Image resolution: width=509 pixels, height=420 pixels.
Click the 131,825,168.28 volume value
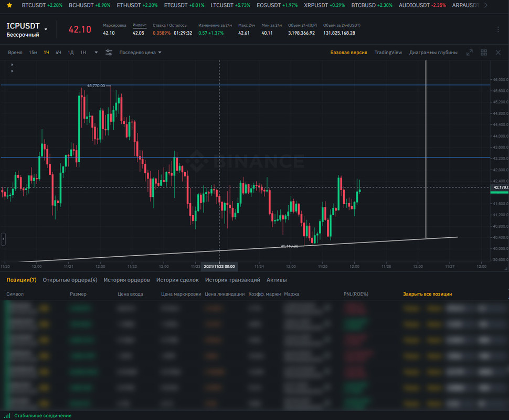point(339,33)
